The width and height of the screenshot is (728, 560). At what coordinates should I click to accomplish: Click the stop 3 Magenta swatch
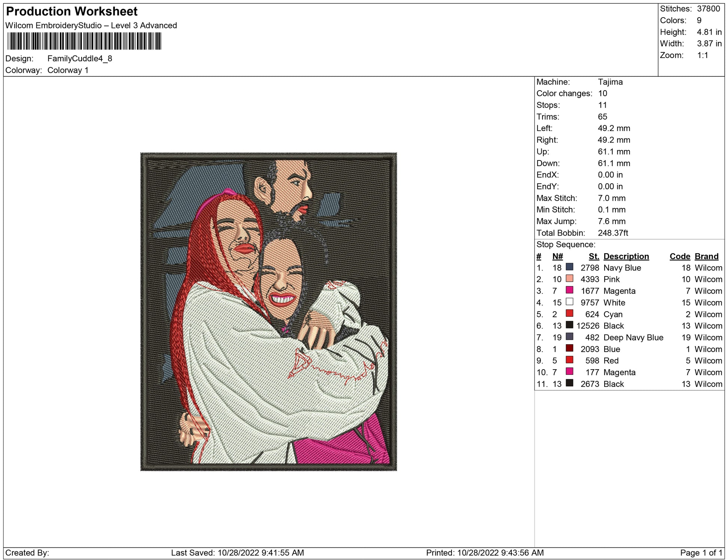[x=569, y=290]
